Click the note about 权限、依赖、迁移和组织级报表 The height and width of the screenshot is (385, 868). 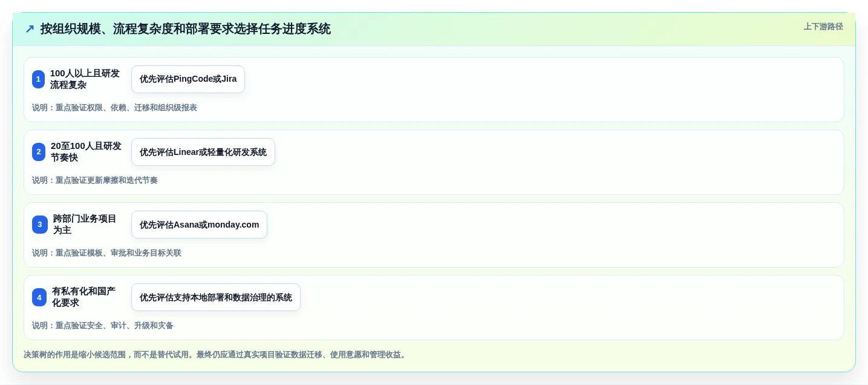pos(114,108)
